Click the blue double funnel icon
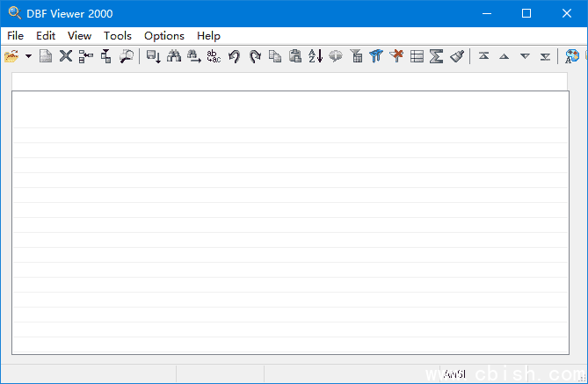This screenshot has width=588, height=384. (376, 56)
